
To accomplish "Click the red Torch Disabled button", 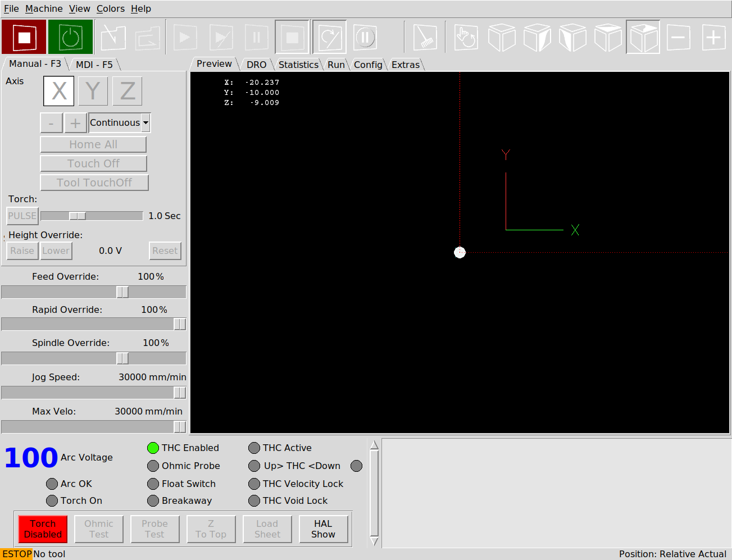I will pos(43,529).
